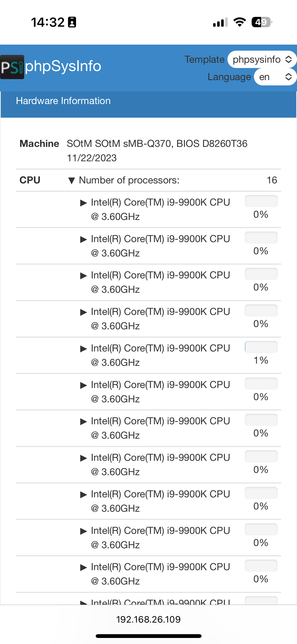Open the Language en dropdown
Image resolution: width=297 pixels, height=644 pixels.
coord(275,77)
